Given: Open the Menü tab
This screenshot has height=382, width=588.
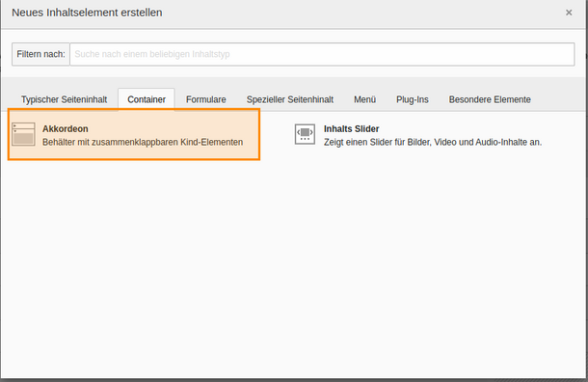Looking at the screenshot, I should click(x=365, y=99).
